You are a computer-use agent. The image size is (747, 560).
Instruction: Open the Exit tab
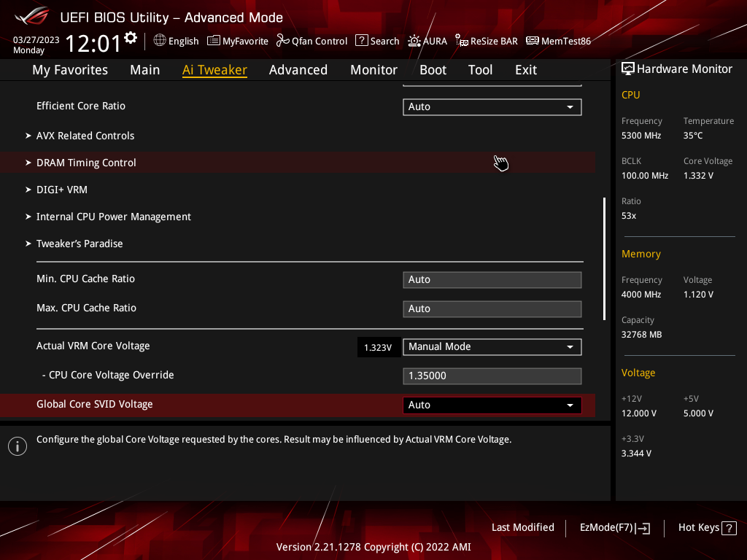[x=526, y=70]
